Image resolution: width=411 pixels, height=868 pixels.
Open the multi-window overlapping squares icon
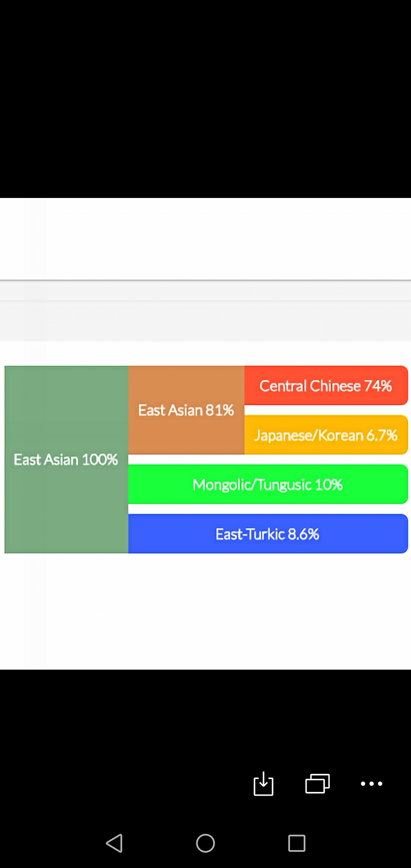click(317, 783)
